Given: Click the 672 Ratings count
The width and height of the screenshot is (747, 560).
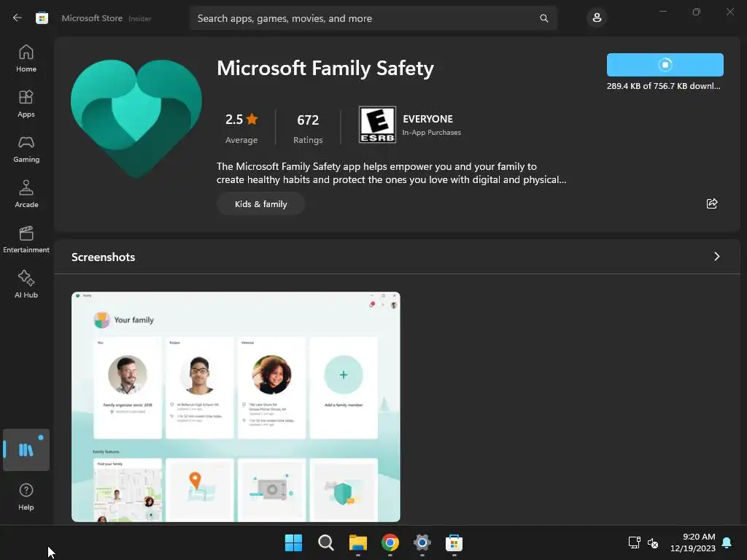Looking at the screenshot, I should pyautogui.click(x=308, y=128).
